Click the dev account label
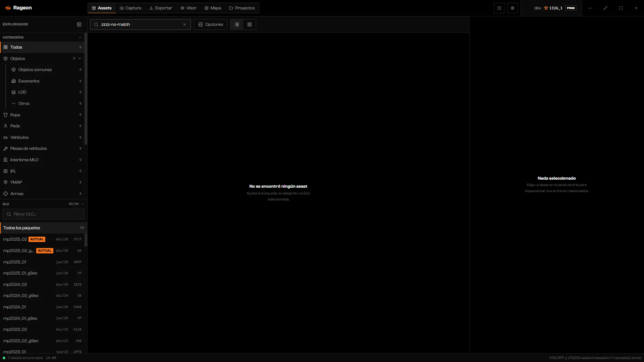Image resolution: width=644 pixels, height=362 pixels. [538, 8]
